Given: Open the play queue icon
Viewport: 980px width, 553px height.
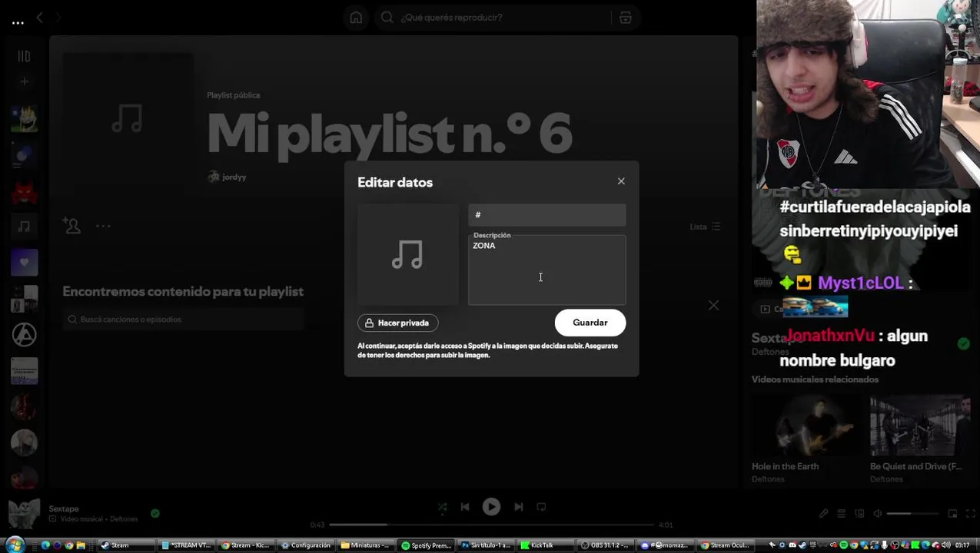Looking at the screenshot, I should pos(842,513).
